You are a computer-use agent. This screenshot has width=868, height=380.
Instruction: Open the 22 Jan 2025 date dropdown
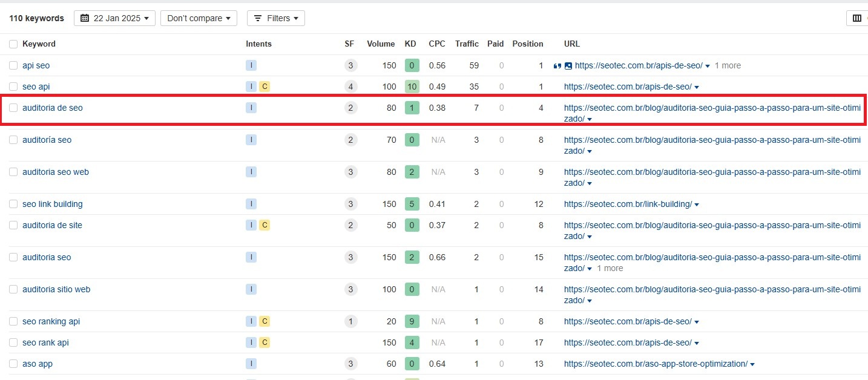click(114, 18)
